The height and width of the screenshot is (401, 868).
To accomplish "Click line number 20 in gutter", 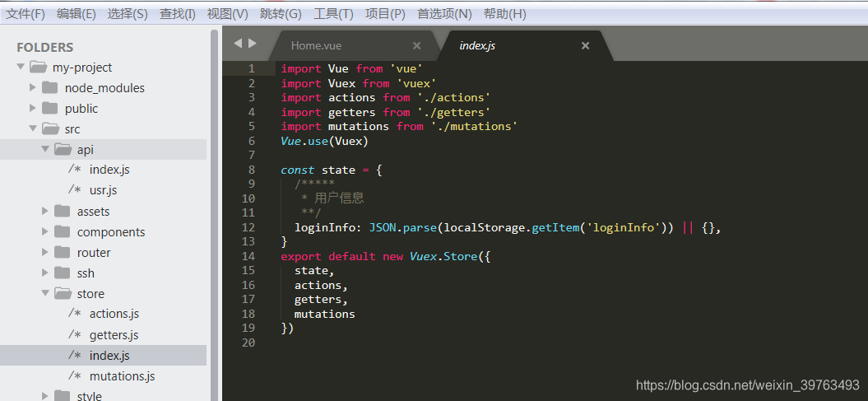I will pyautogui.click(x=248, y=343).
